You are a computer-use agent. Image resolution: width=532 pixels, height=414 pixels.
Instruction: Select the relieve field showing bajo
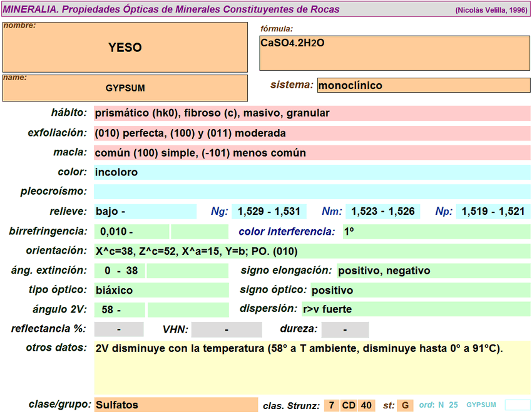[x=145, y=212]
